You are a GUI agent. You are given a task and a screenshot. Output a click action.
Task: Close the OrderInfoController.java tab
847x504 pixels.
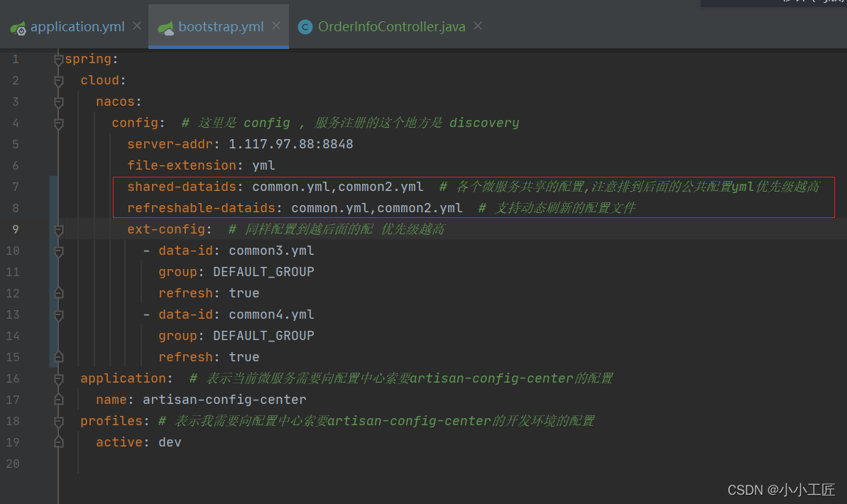pyautogui.click(x=478, y=26)
